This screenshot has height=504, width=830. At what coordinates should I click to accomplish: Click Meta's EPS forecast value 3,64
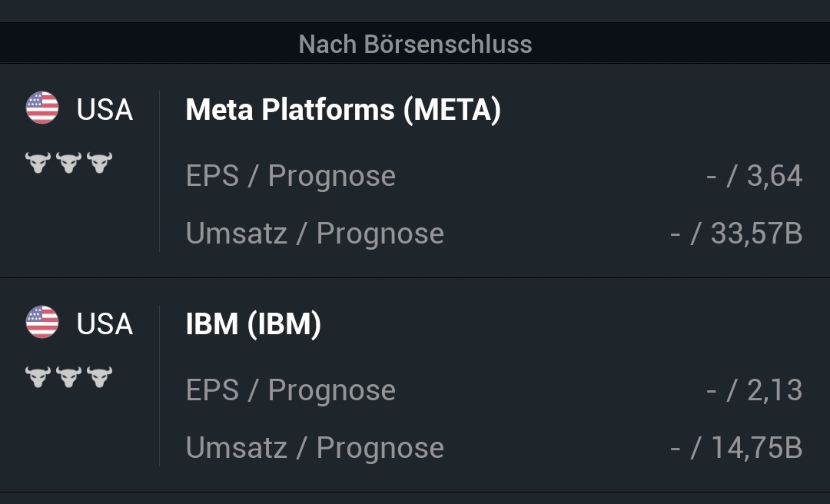(x=774, y=176)
